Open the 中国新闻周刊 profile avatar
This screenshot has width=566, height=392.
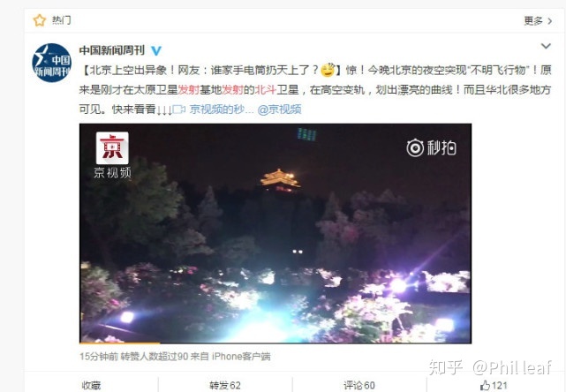point(51,63)
